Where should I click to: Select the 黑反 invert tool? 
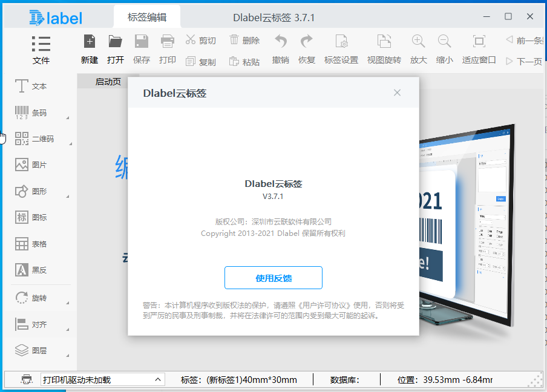coord(31,270)
